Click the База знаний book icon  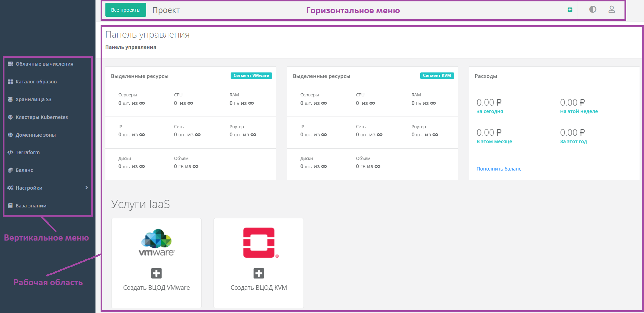coord(10,206)
